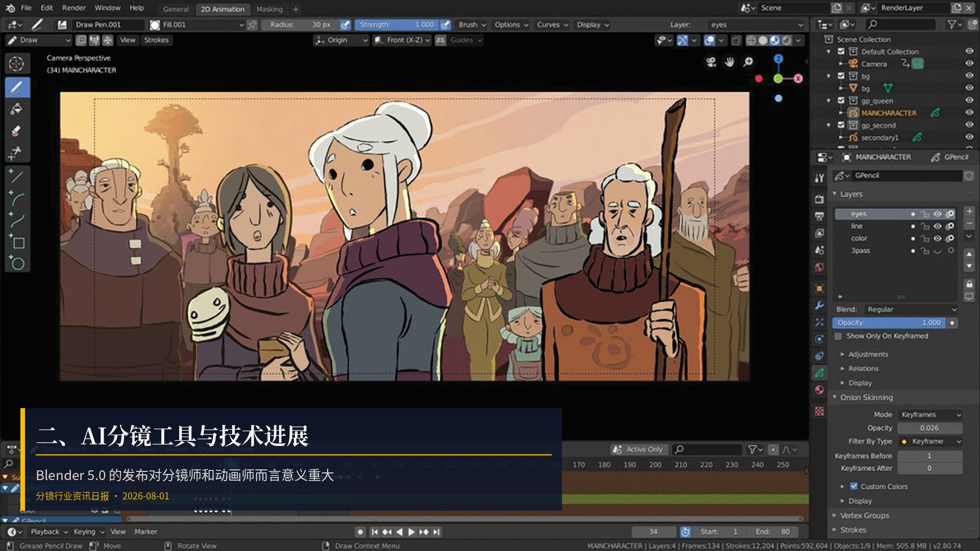Open the Blend Regular dropdown

tap(911, 309)
